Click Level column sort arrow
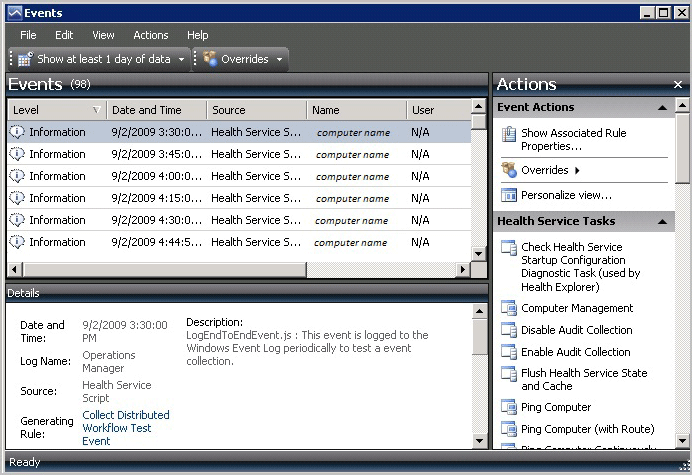The image size is (692, 475). 97,110
